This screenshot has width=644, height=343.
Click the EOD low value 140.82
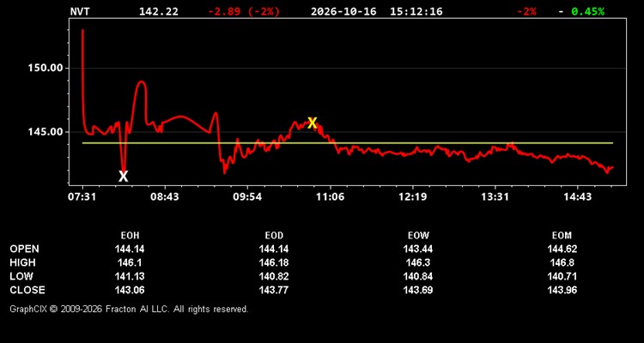(x=274, y=276)
